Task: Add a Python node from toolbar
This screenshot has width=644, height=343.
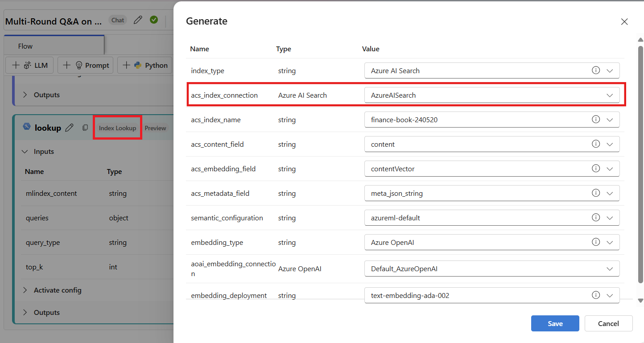Action: [145, 65]
